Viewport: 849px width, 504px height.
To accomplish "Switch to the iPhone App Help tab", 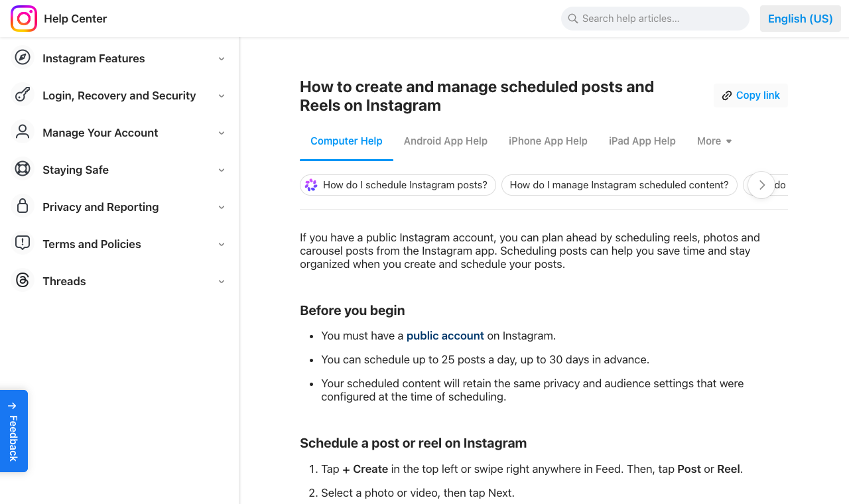I will 548,141.
